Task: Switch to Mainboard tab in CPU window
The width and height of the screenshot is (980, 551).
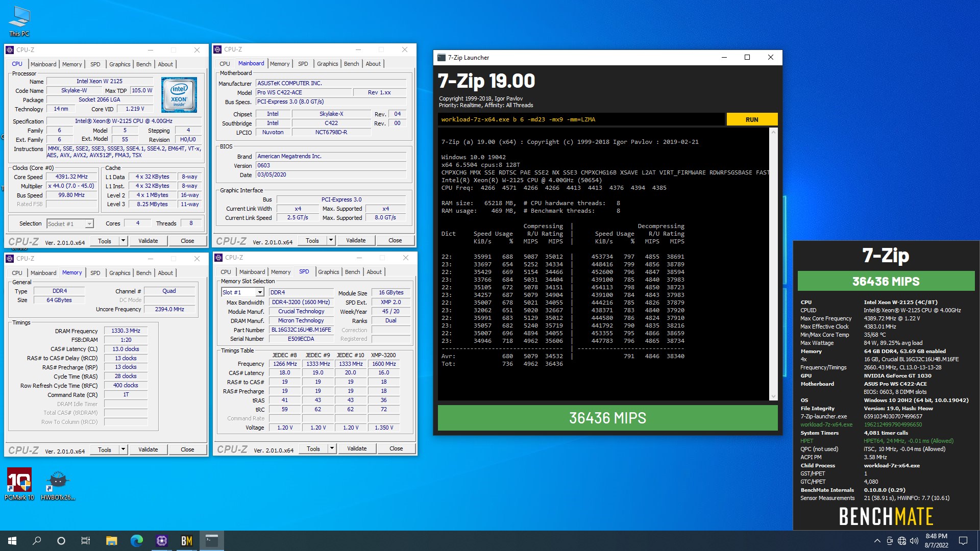Action: point(43,64)
